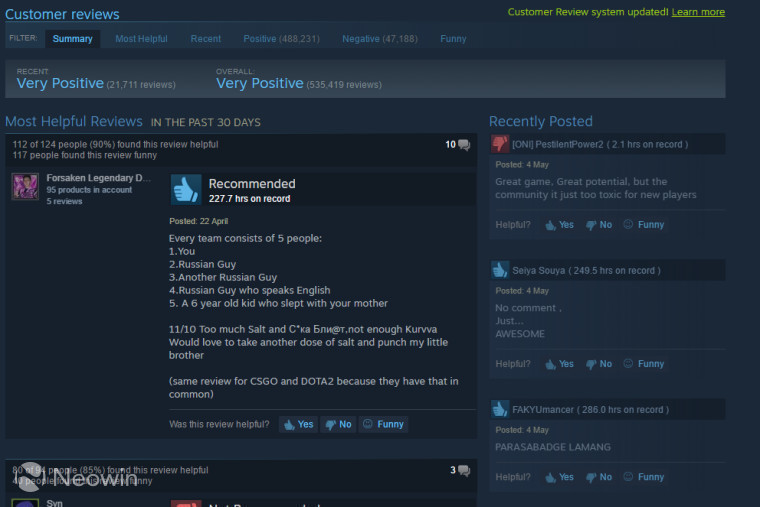
Task: Switch to the Most Helpful filter tab
Action: (142, 39)
